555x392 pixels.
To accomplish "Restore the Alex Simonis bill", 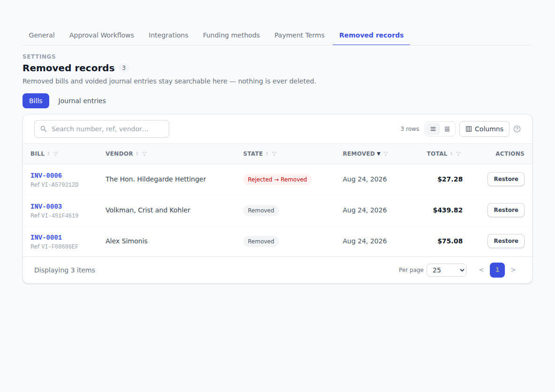I will 506,241.
